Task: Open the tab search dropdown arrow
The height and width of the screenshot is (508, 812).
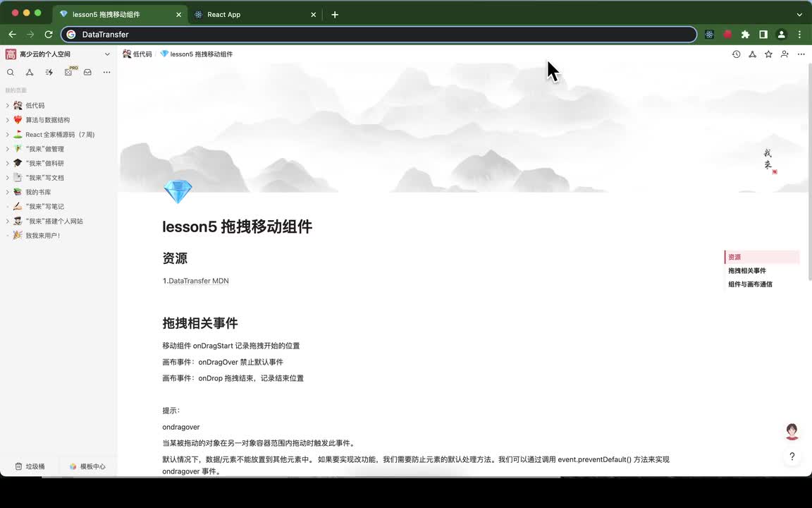Action: coord(799,15)
